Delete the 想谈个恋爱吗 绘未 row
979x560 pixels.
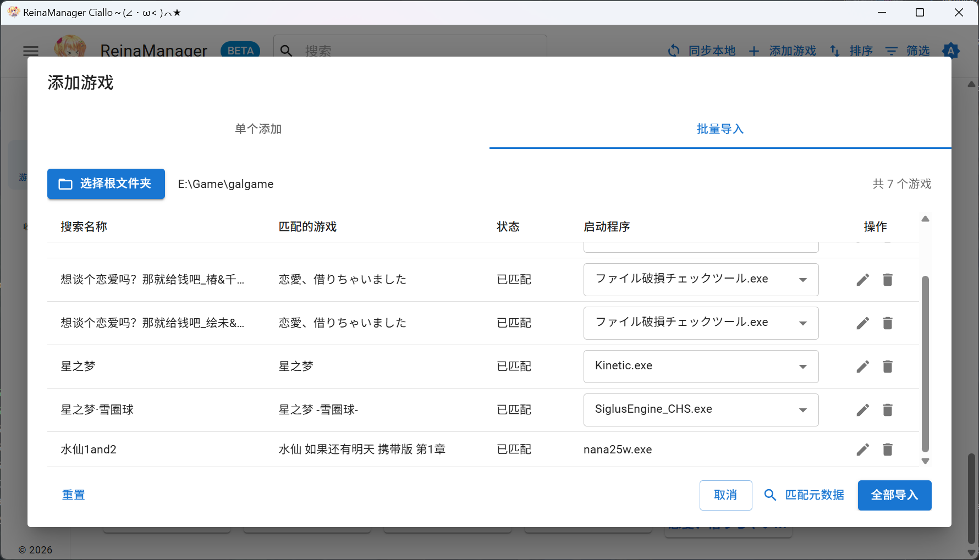887,323
